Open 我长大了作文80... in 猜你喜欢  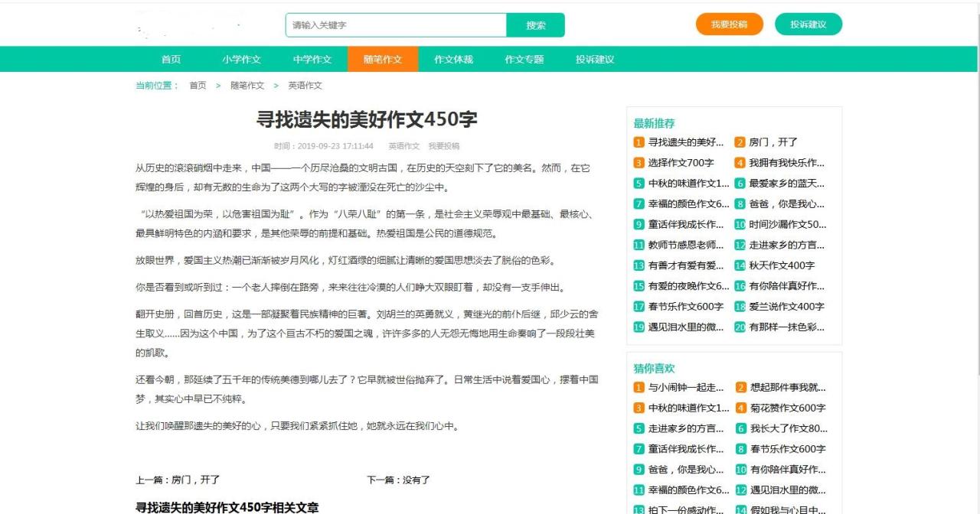coord(788,428)
